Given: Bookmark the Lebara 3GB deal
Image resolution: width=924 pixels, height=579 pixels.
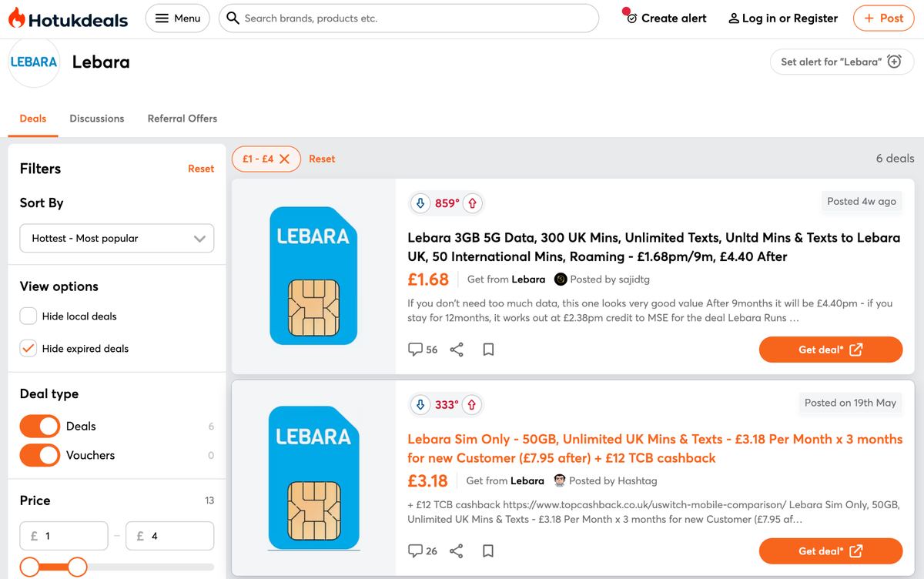Looking at the screenshot, I should (x=488, y=350).
